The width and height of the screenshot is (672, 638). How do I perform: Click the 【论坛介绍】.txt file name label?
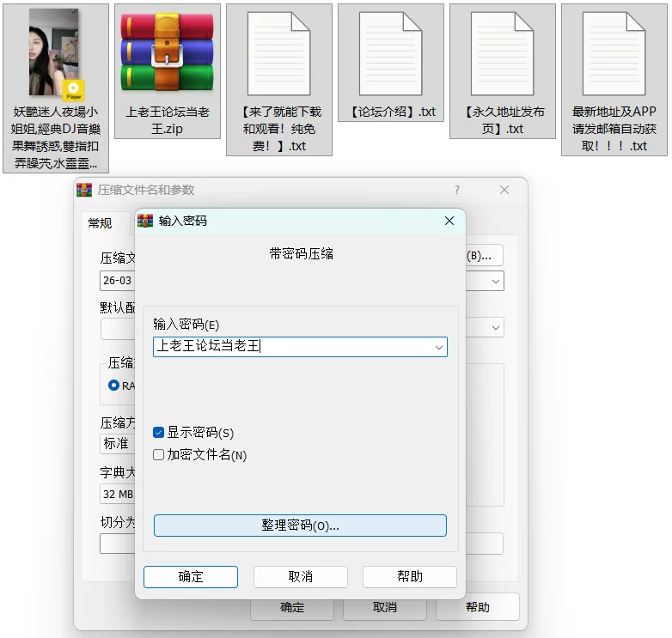[391, 112]
